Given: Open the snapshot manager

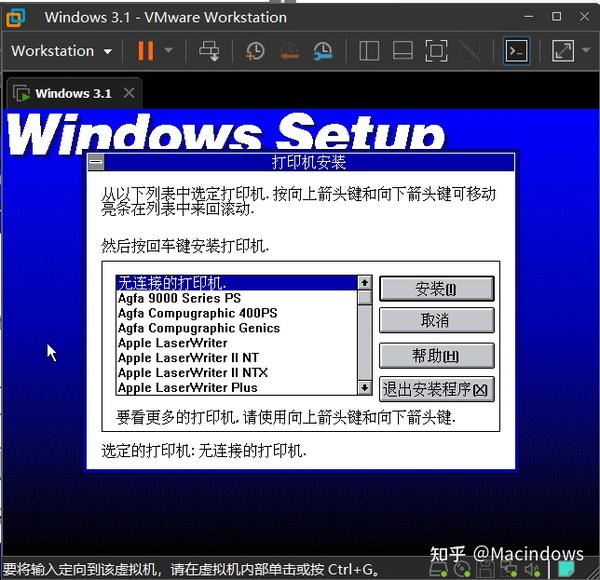Looking at the screenshot, I should [x=323, y=51].
